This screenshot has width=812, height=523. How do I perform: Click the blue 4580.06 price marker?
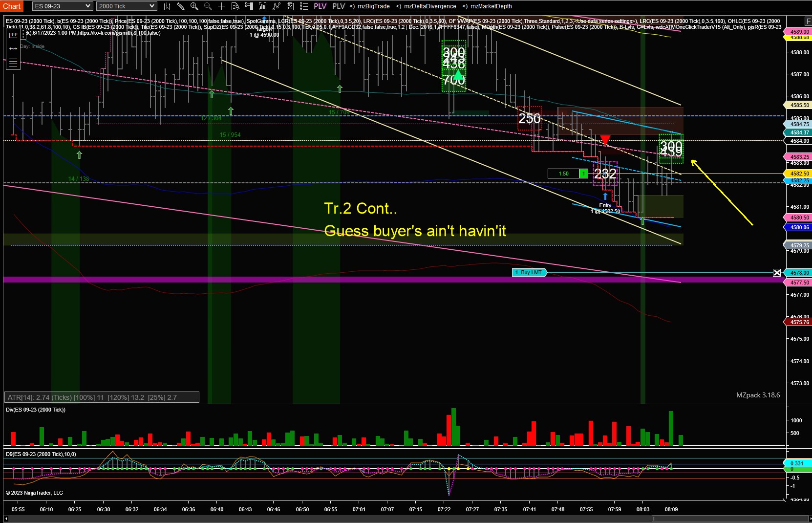(x=797, y=227)
